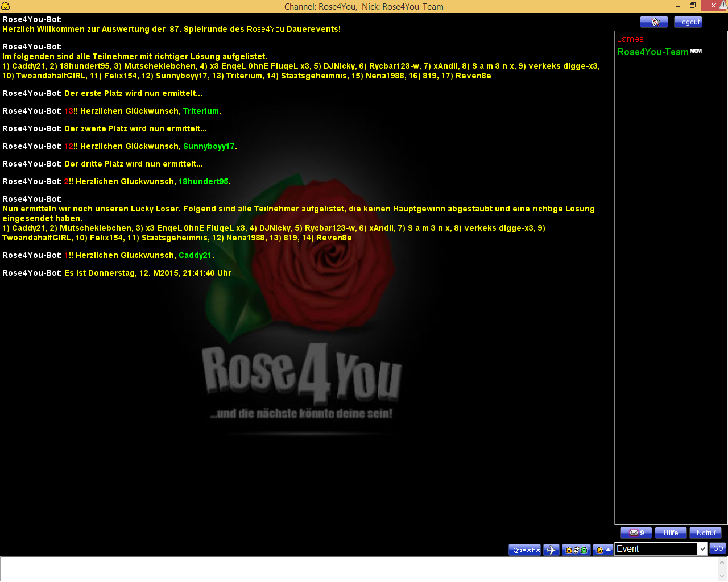Click the airplane away-mode icon
This screenshot has width=728, height=582.
551,550
